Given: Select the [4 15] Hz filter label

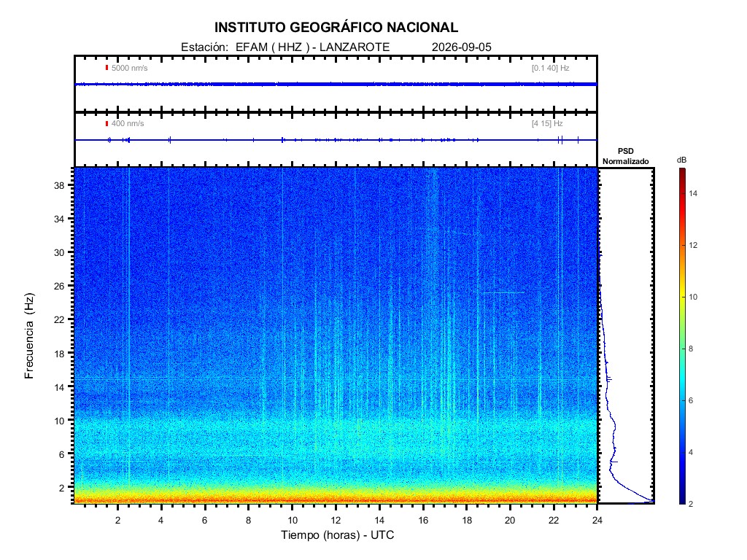Looking at the screenshot, I should pos(547,123).
